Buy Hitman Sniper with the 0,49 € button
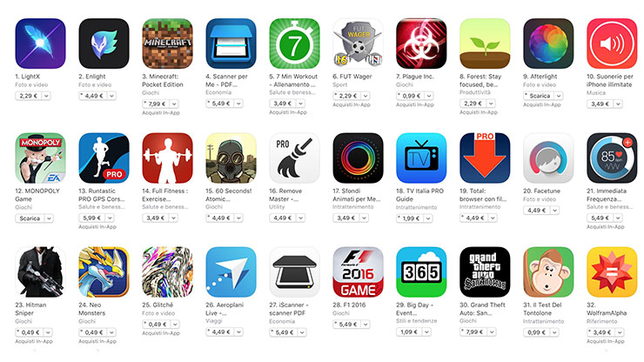This screenshot has width=644, height=362. [30, 332]
